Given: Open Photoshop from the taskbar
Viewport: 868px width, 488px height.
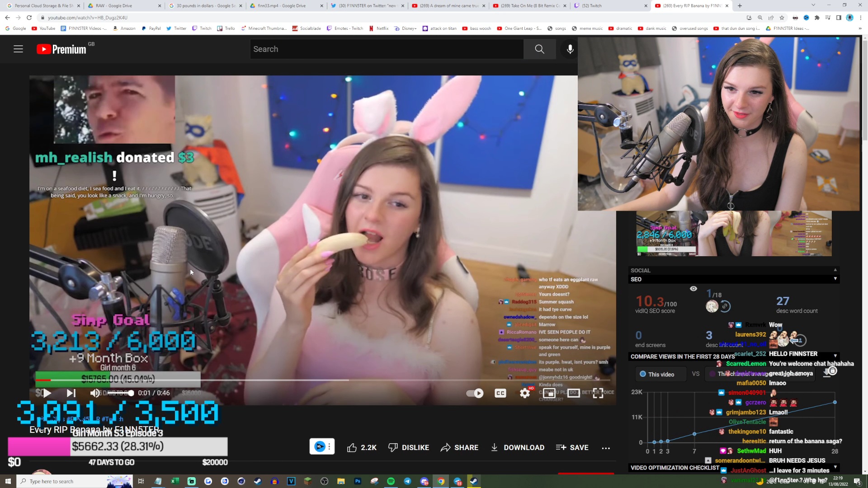Looking at the screenshot, I should tap(358, 481).
